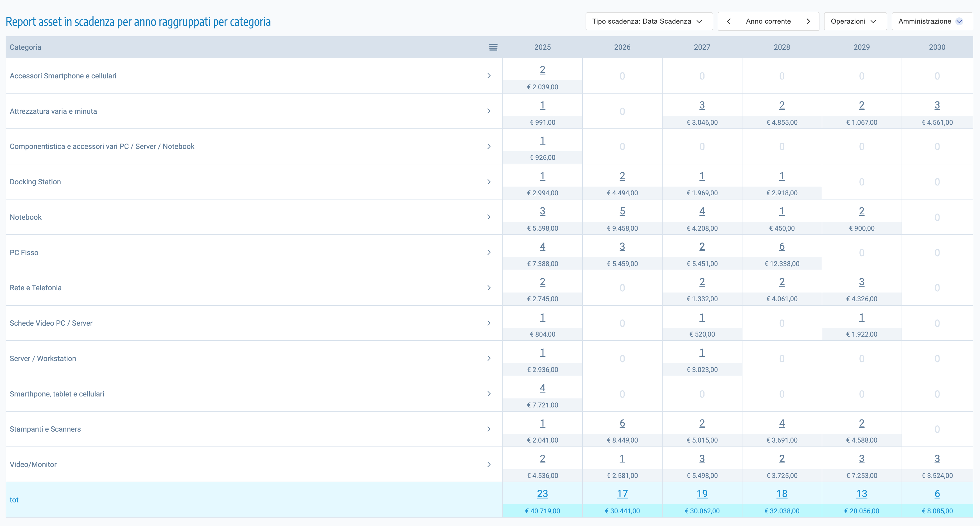This screenshot has height=526, width=980.
Task: Expand the Docking Station row chevron
Action: tap(489, 182)
